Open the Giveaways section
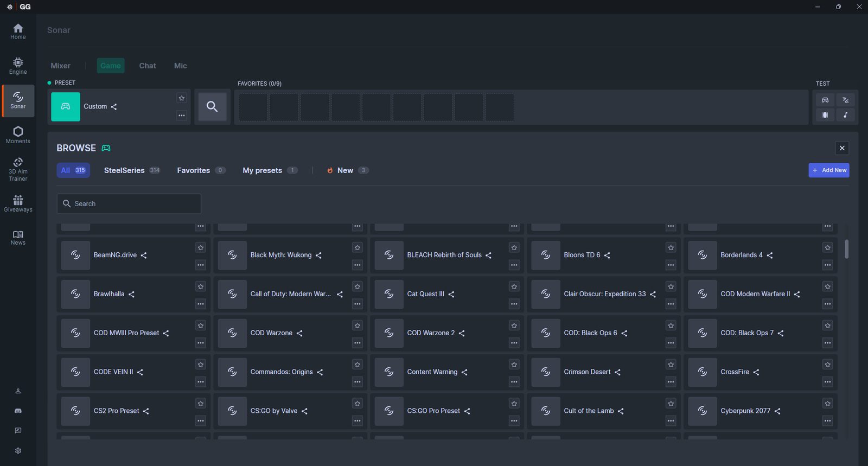 [x=18, y=204]
